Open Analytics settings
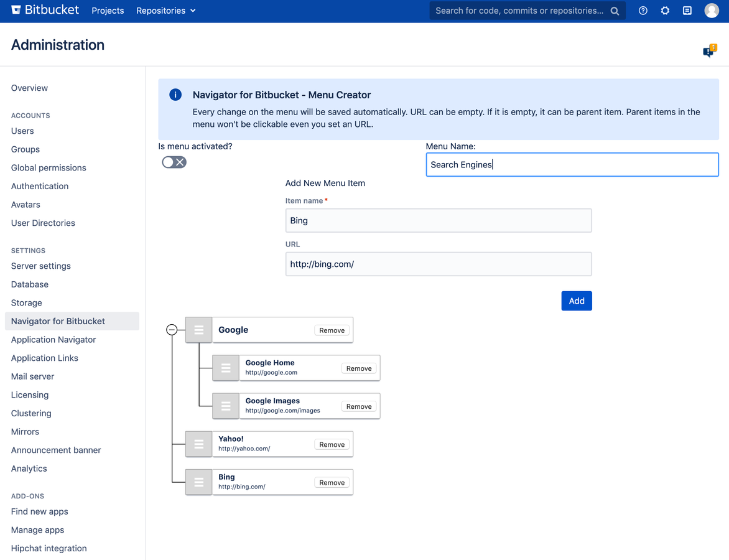 click(29, 469)
